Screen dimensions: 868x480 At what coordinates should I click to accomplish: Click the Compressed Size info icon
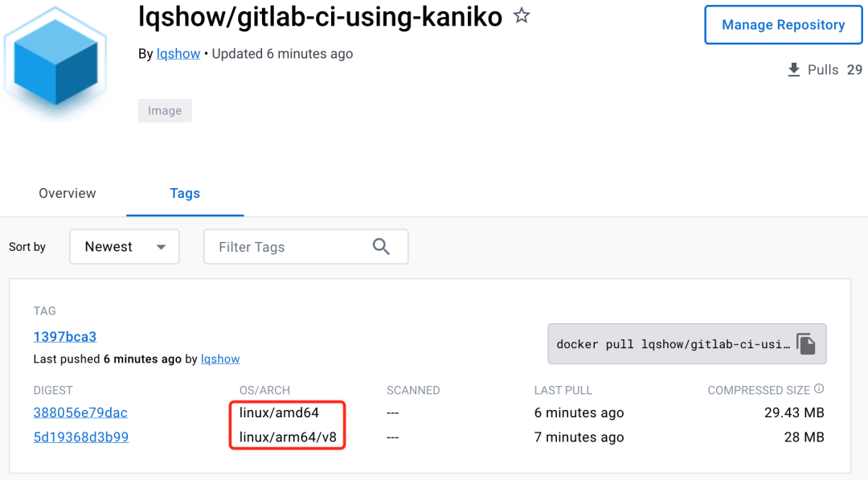[819, 389]
